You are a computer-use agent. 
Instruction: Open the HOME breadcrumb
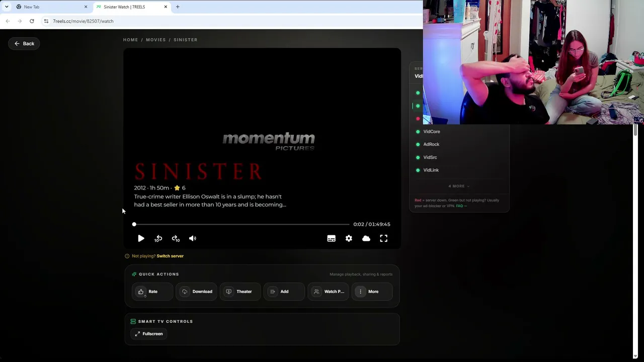tap(130, 40)
